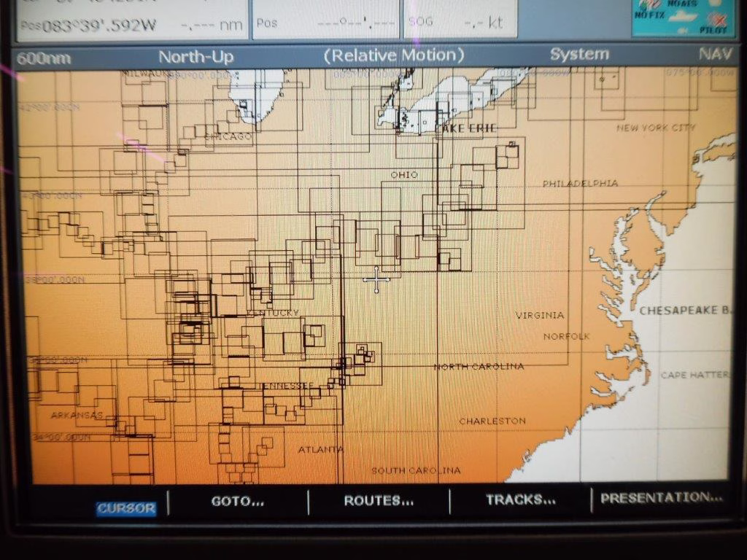Open the PRESENTATION... softkey menu
Viewport: 747px width, 560px height.
[x=662, y=498]
